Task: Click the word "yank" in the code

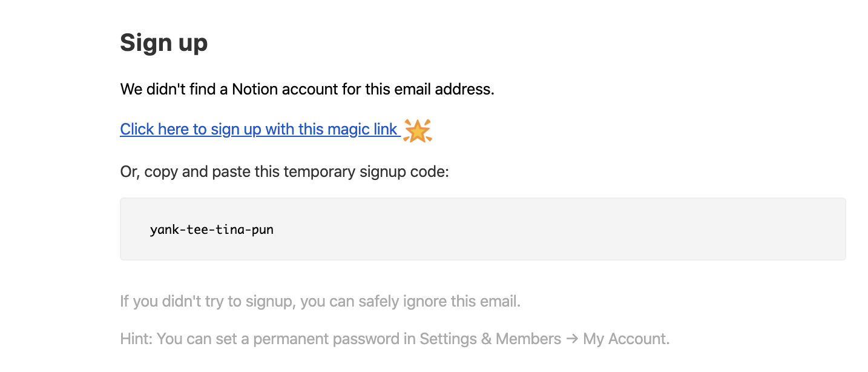Action: point(162,230)
